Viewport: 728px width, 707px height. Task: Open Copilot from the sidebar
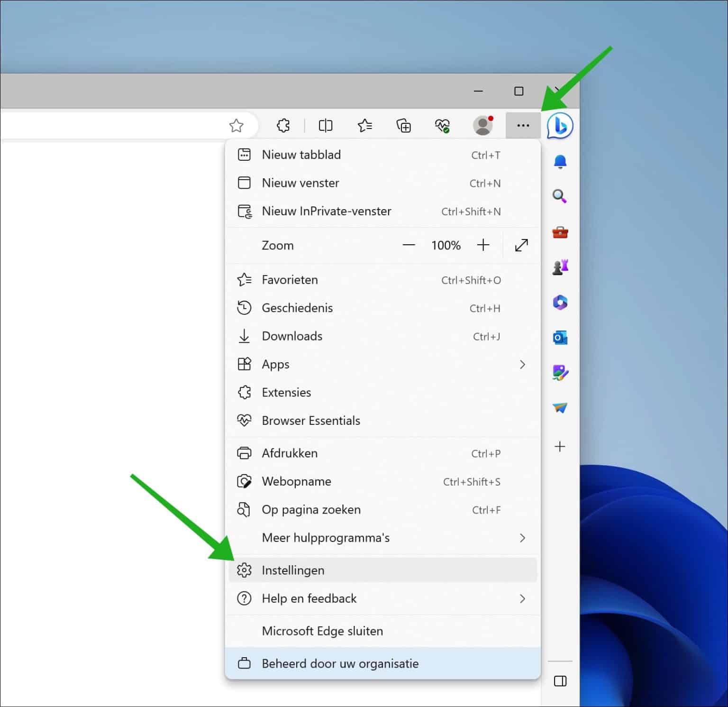click(x=560, y=126)
